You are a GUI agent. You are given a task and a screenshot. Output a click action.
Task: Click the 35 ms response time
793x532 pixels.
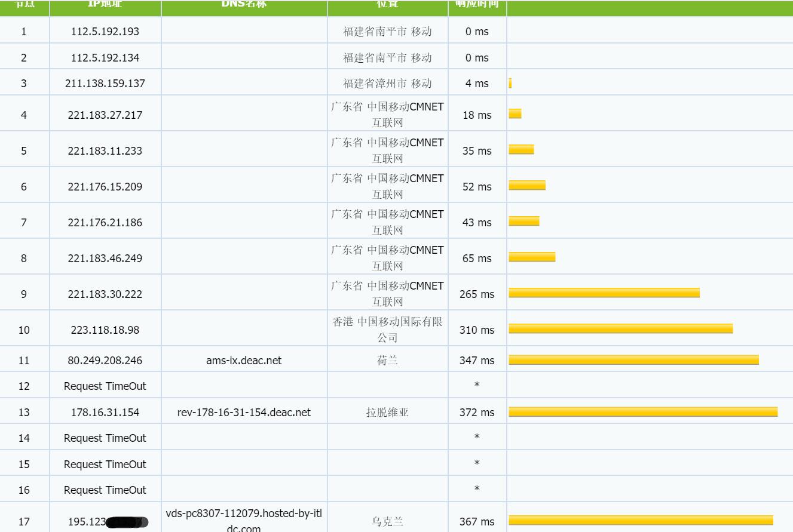(477, 151)
